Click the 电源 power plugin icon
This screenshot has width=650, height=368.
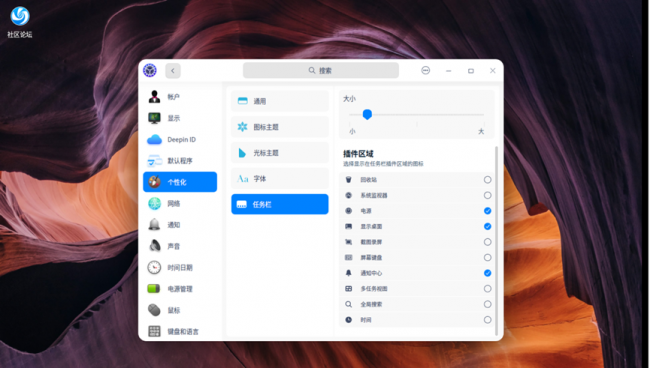pos(349,211)
